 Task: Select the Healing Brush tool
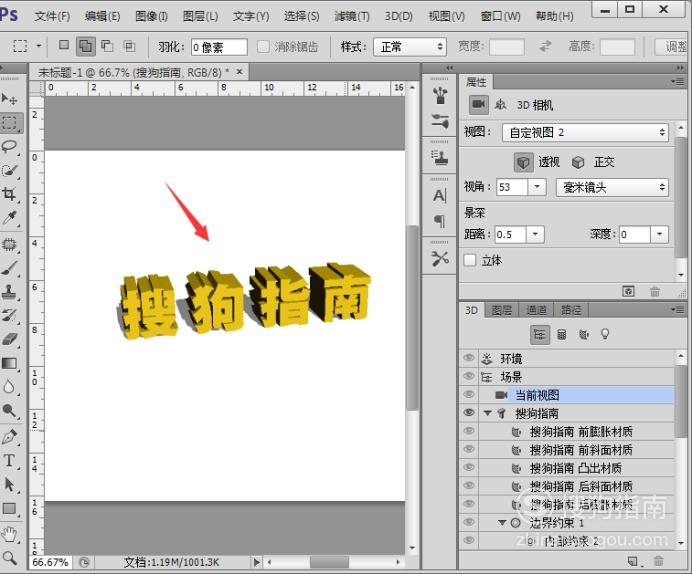[x=9, y=244]
